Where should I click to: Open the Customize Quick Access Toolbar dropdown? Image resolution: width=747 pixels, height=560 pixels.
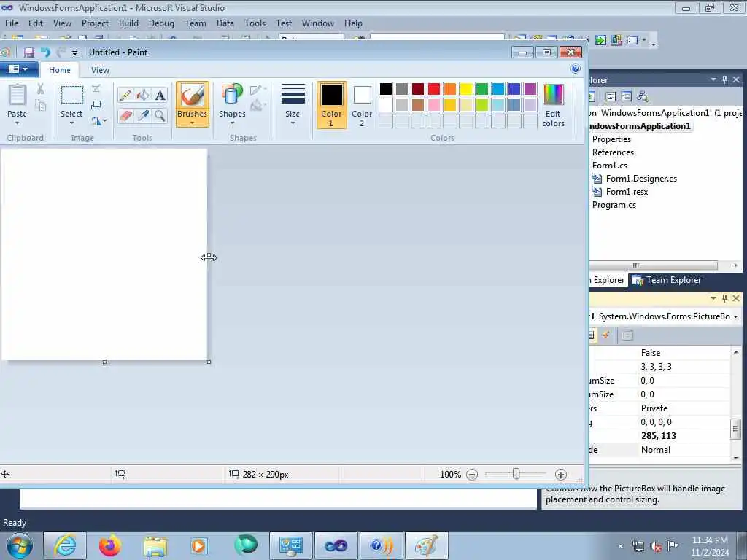74,52
